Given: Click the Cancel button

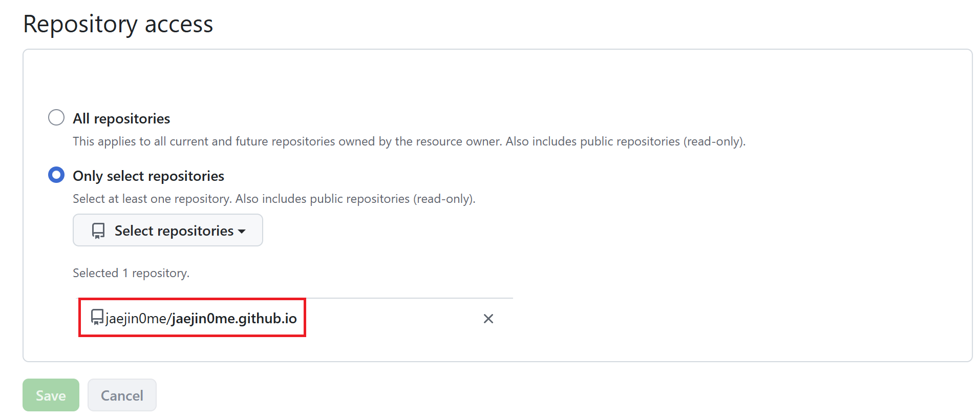Looking at the screenshot, I should (x=122, y=395).
